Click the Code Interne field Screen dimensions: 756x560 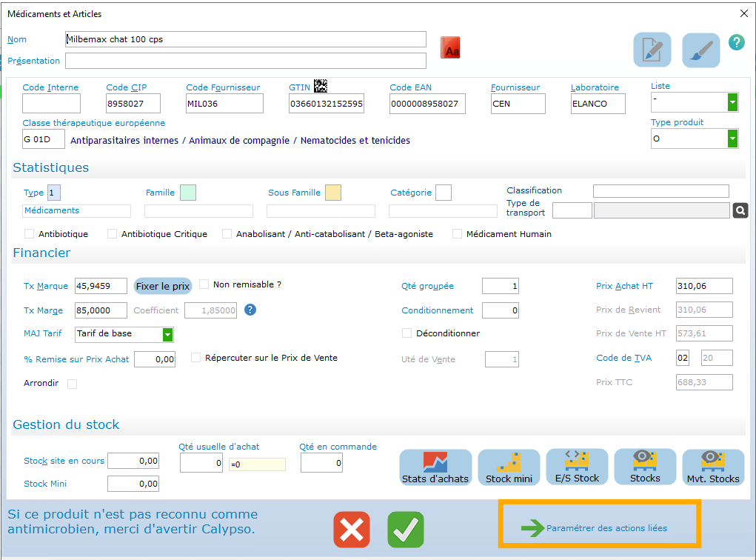51,104
